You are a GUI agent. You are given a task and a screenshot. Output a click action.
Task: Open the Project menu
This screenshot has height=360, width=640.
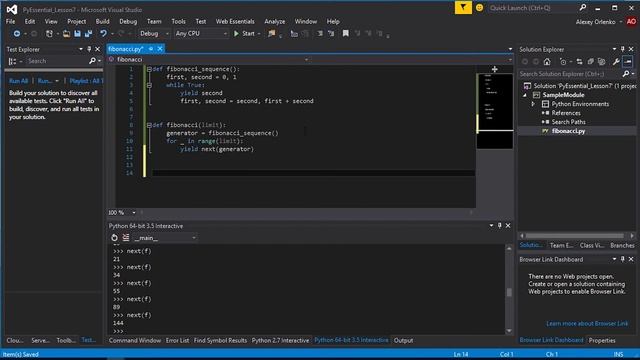[77, 21]
